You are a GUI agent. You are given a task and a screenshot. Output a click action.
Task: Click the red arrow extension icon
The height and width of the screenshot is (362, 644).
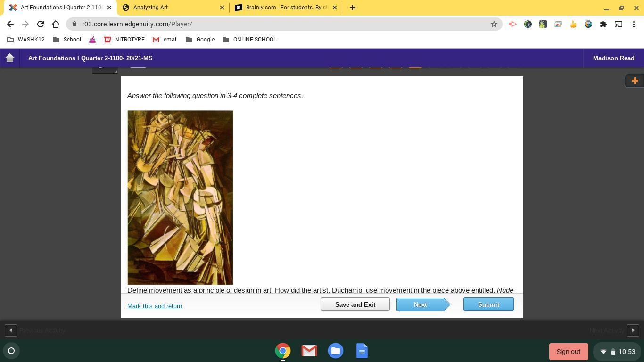(512, 24)
